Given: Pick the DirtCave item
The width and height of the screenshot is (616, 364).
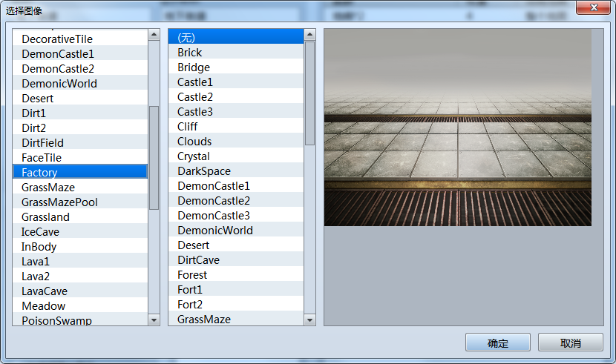Looking at the screenshot, I should (236, 260).
